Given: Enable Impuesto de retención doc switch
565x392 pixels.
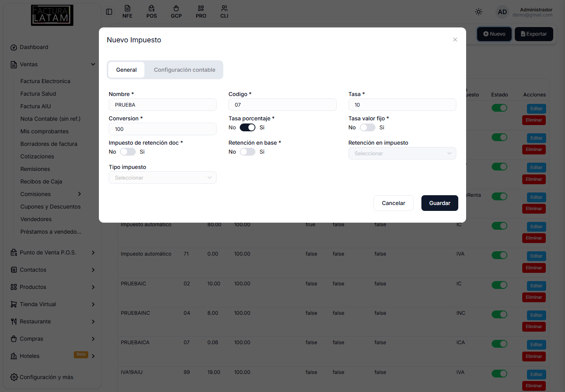Looking at the screenshot, I should [128, 152].
